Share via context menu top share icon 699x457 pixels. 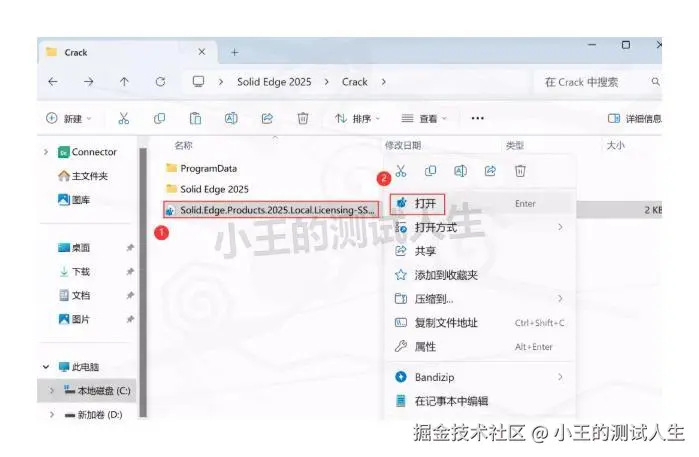490,171
